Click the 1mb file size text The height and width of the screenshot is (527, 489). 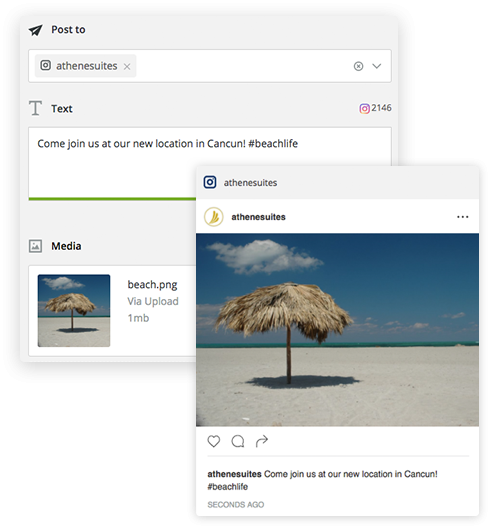pos(138,318)
